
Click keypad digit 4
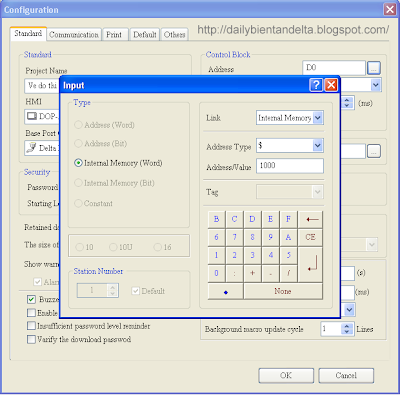coord(270,255)
